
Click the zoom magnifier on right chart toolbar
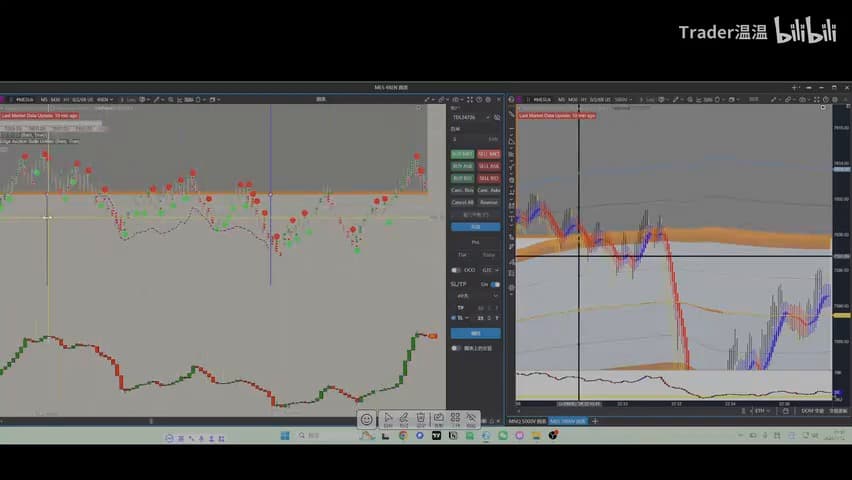pos(690,99)
